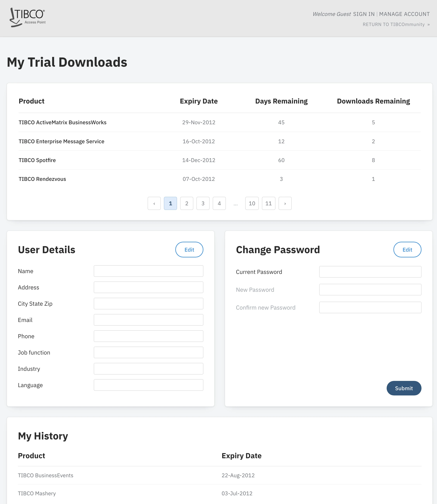437x504 pixels.
Task: Select the 14-Dec-2012 expiry date
Action: [x=199, y=160]
